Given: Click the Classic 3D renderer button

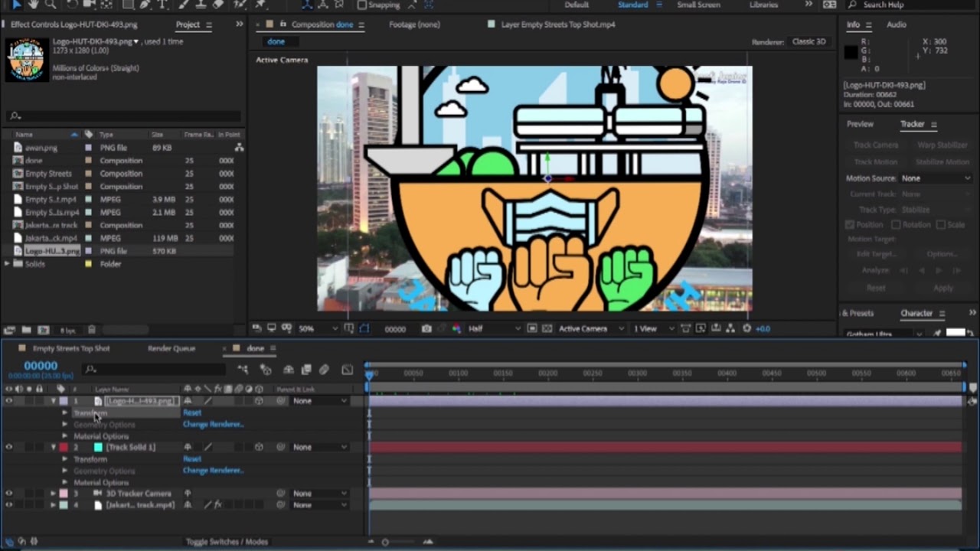Looking at the screenshot, I should [808, 41].
